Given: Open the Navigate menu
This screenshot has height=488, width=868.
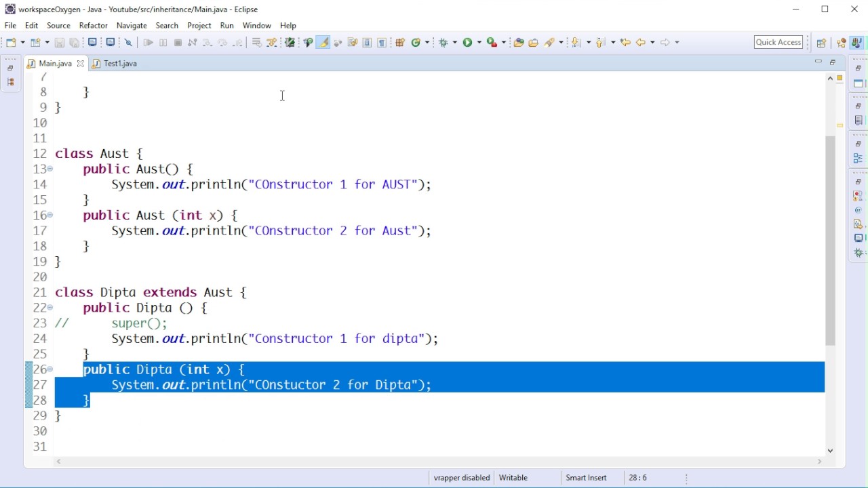Looking at the screenshot, I should click(132, 26).
